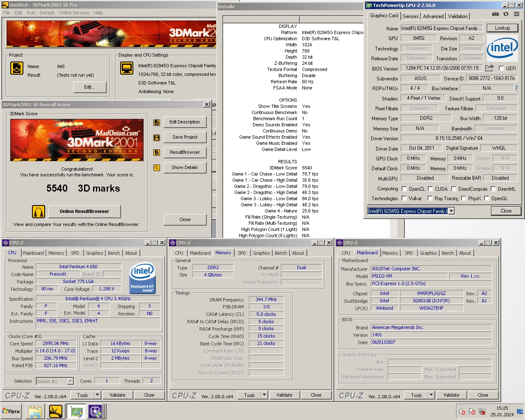
Task: Click the Lookup button in GPU-Z
Action: [x=502, y=28]
